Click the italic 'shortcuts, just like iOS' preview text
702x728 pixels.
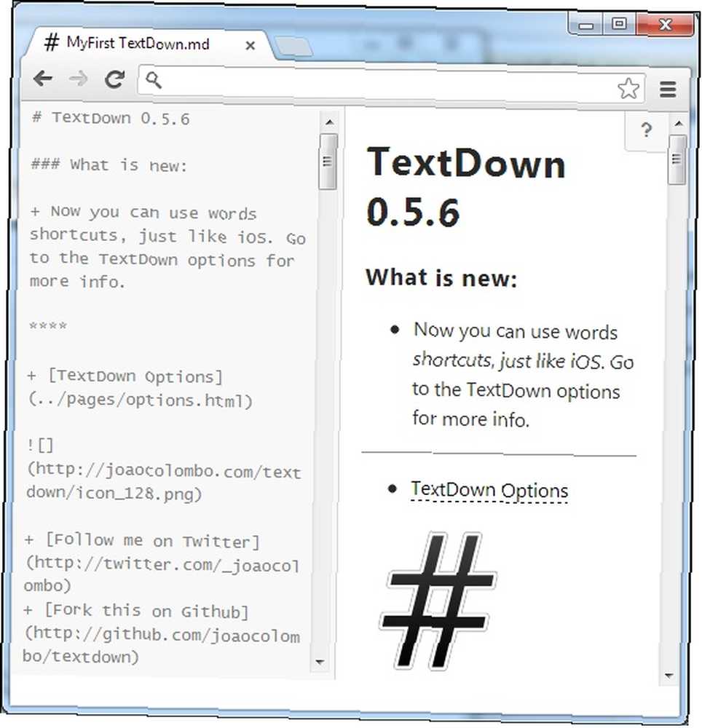pyautogui.click(x=507, y=360)
